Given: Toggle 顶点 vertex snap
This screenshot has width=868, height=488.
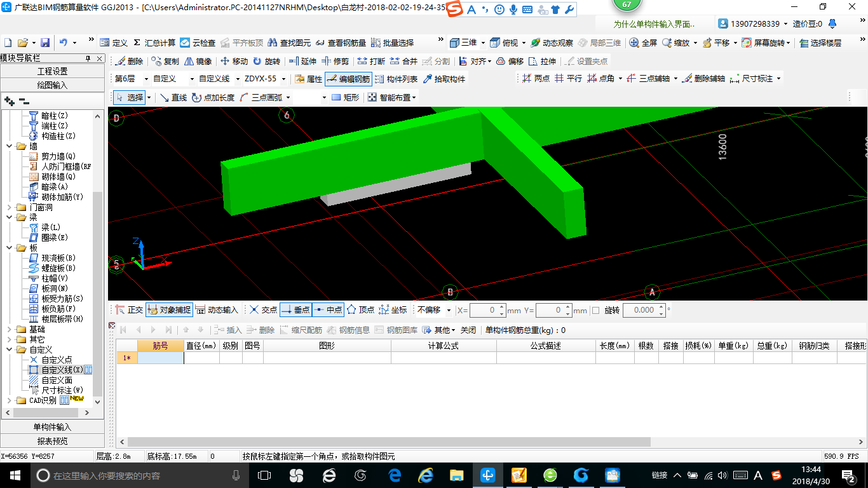Looking at the screenshot, I should coord(360,309).
